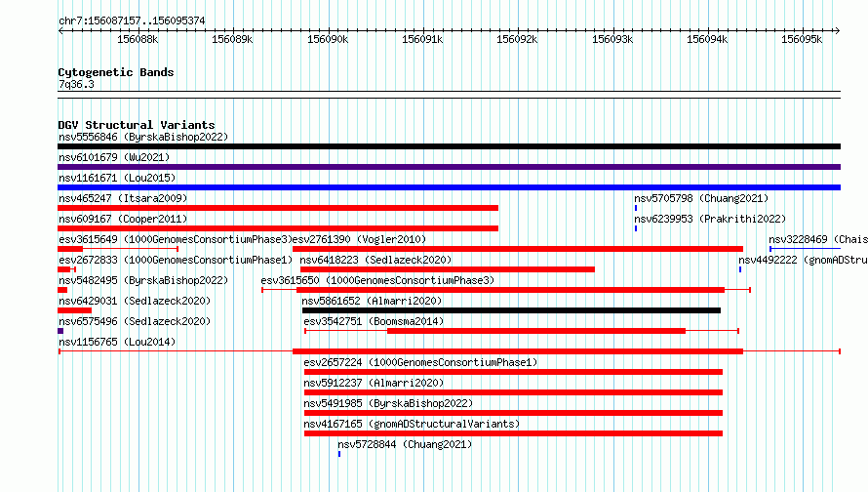Click the 7q36.3 cytogenetic band bar

[x=449, y=95]
